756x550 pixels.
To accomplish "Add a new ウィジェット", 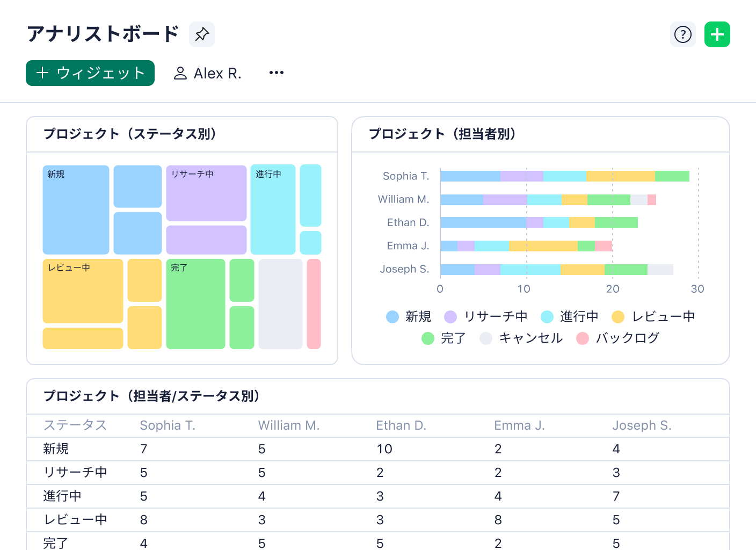I will [x=90, y=73].
